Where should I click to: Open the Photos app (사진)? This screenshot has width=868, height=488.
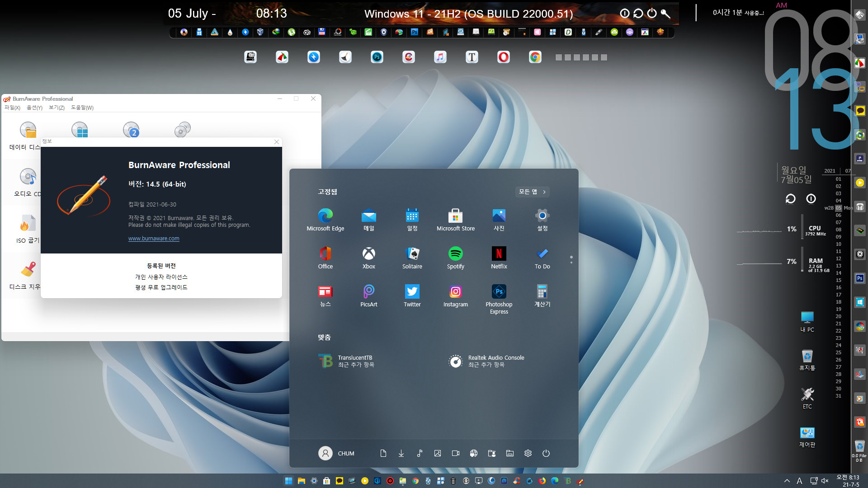[x=499, y=220]
